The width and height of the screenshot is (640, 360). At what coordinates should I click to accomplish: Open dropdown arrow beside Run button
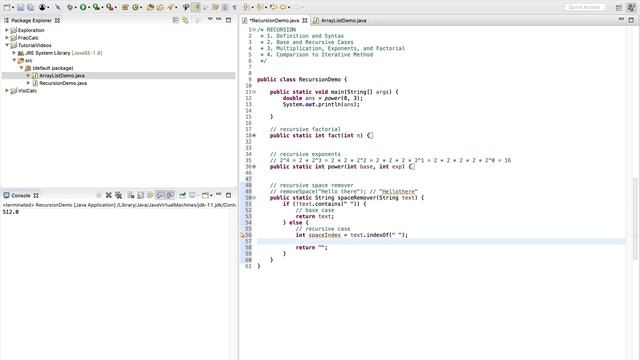click(89, 7)
